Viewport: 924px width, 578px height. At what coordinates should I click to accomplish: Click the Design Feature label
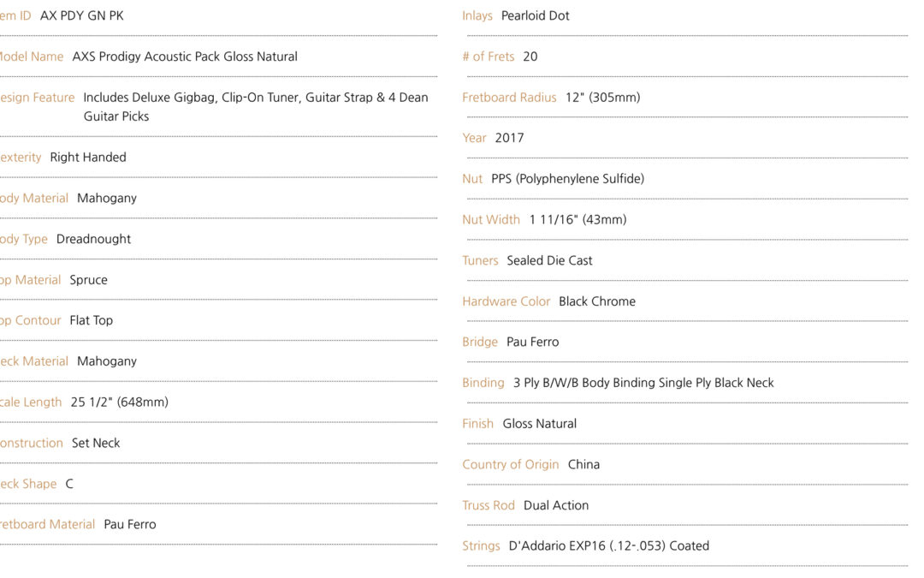pos(37,98)
